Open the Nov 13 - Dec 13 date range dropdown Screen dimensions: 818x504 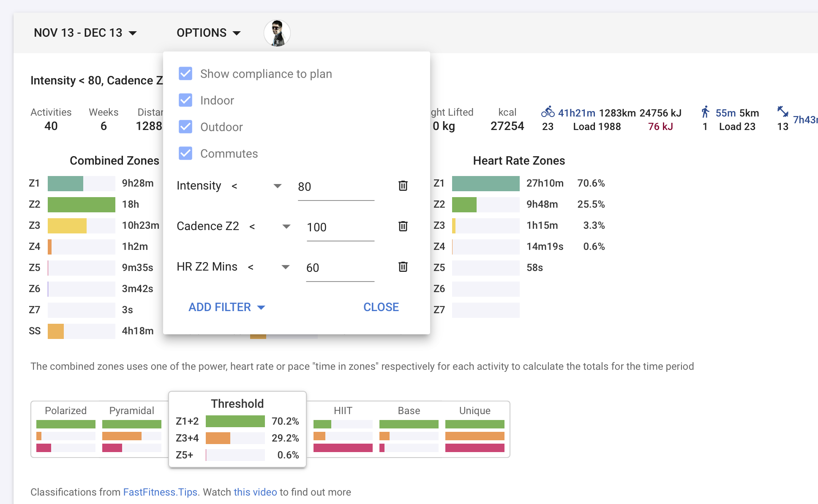[85, 33]
